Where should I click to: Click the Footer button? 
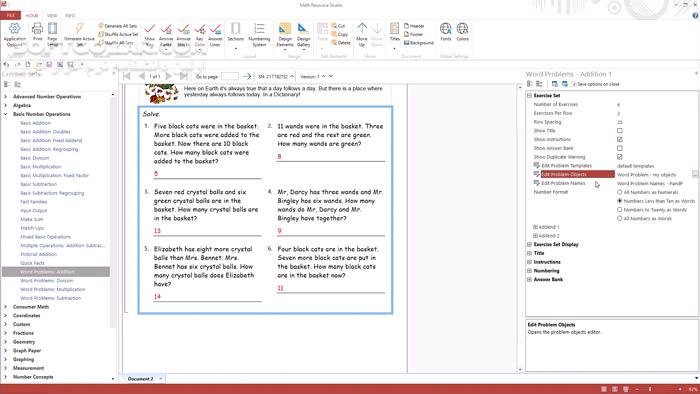coord(413,34)
